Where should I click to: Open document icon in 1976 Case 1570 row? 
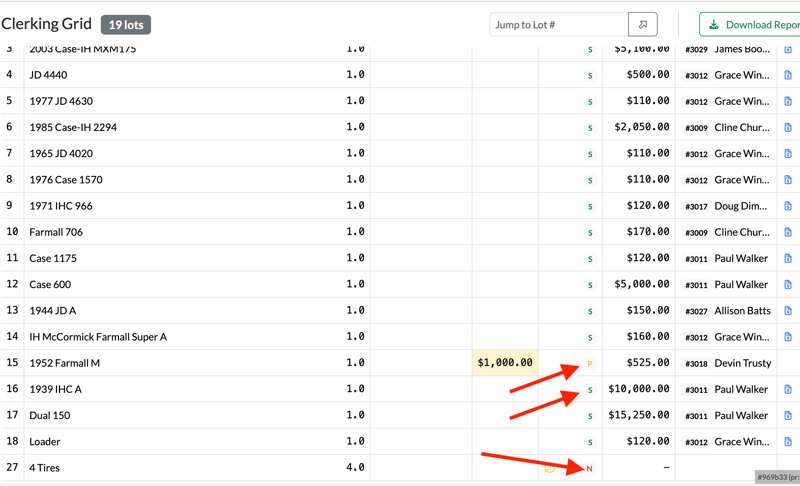pyautogui.click(x=788, y=180)
